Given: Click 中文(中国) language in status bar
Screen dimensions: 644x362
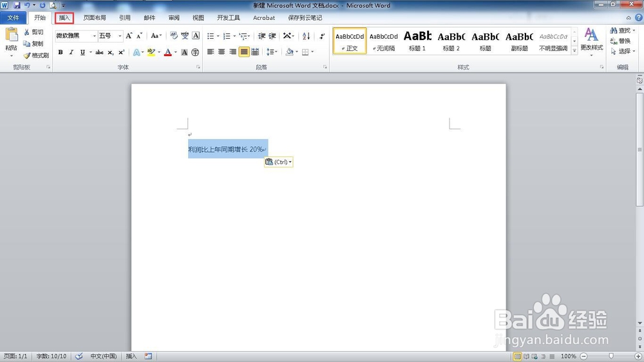Looking at the screenshot, I should click(103, 356).
